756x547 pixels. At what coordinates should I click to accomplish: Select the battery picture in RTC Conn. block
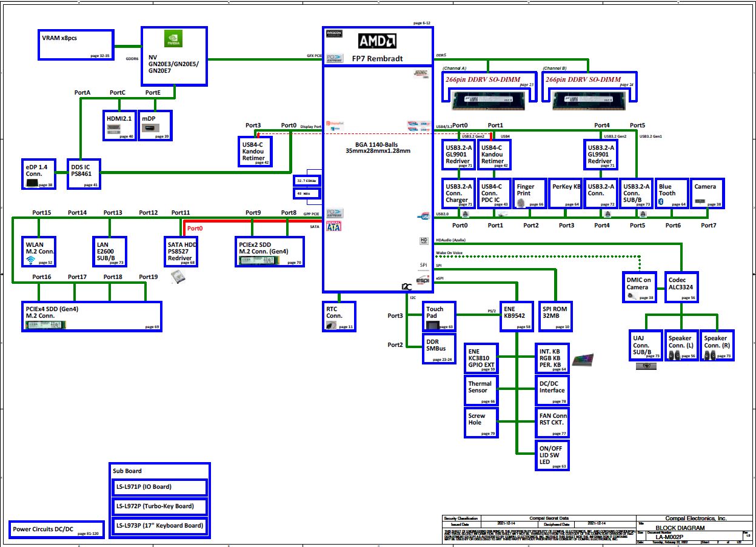coord(332,325)
